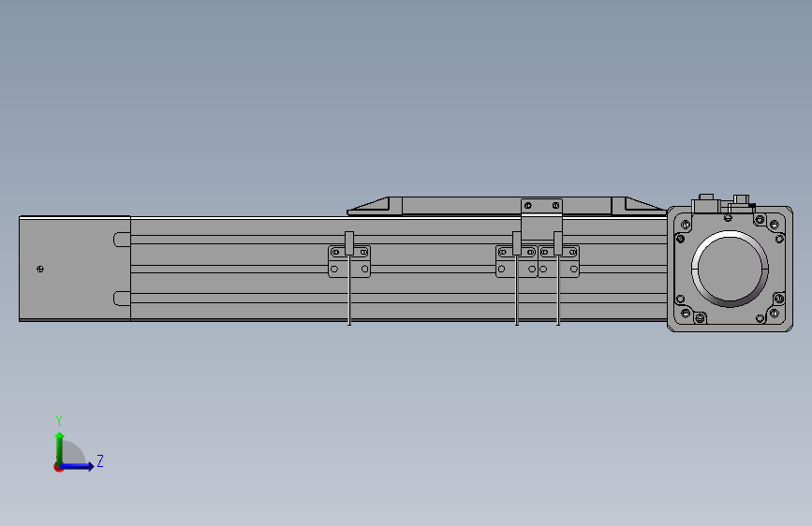Select the round motor face at the right end
Viewport: 812px width, 526px height.
coord(730,269)
